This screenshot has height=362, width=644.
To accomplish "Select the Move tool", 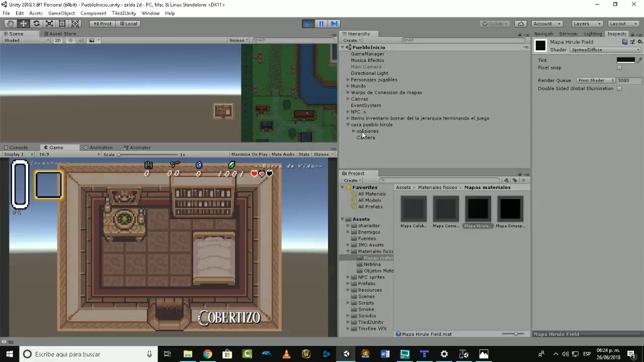I will pos(24,24).
